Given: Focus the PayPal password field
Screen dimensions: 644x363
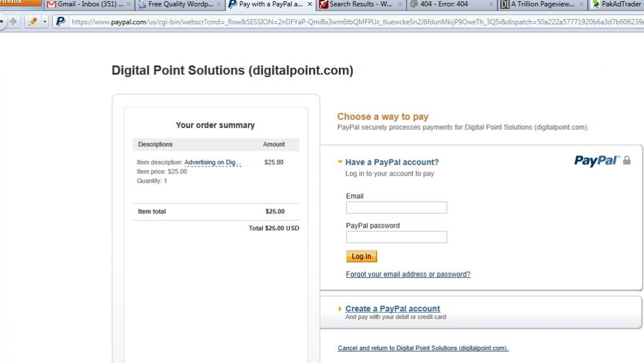Looking at the screenshot, I should [396, 237].
